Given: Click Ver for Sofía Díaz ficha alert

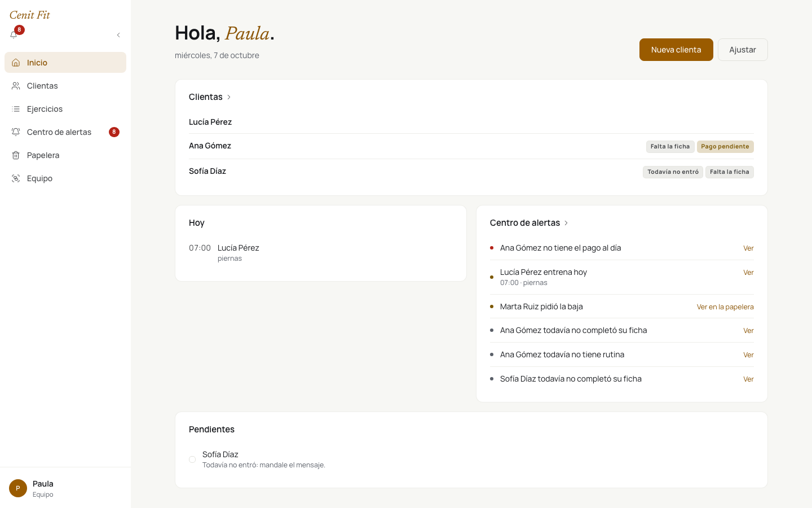Looking at the screenshot, I should click(x=748, y=379).
